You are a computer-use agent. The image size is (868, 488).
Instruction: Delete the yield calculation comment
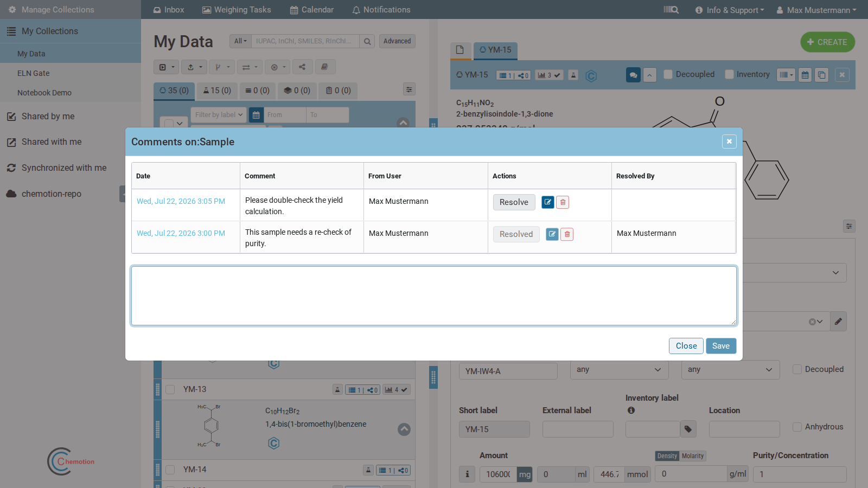point(563,202)
